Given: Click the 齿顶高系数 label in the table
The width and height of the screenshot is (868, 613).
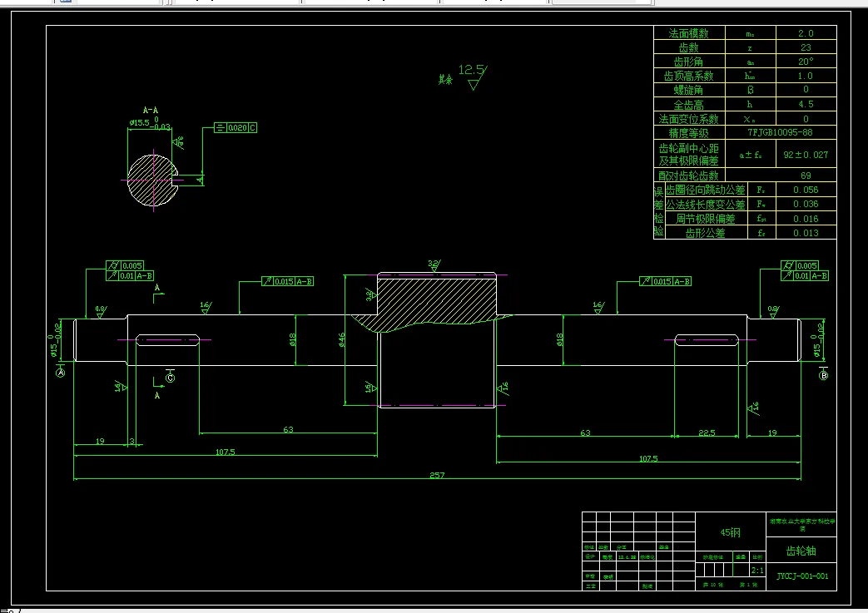Looking at the screenshot, I should 689,76.
